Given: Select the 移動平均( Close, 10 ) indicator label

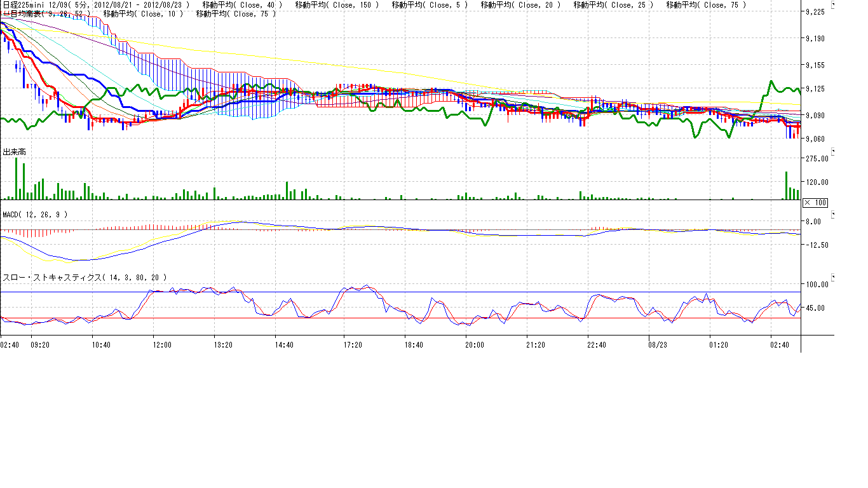Looking at the screenshot, I should point(143,13).
